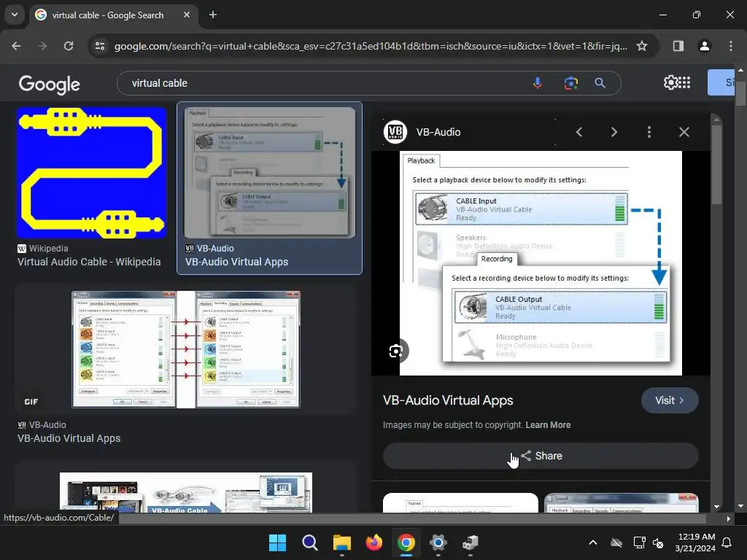Open the clock and date flyout
The width and height of the screenshot is (747, 560).
(695, 542)
